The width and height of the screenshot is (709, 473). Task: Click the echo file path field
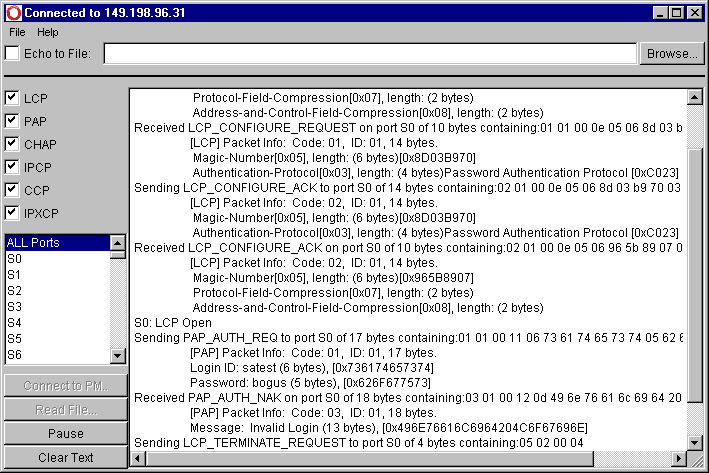[370, 53]
